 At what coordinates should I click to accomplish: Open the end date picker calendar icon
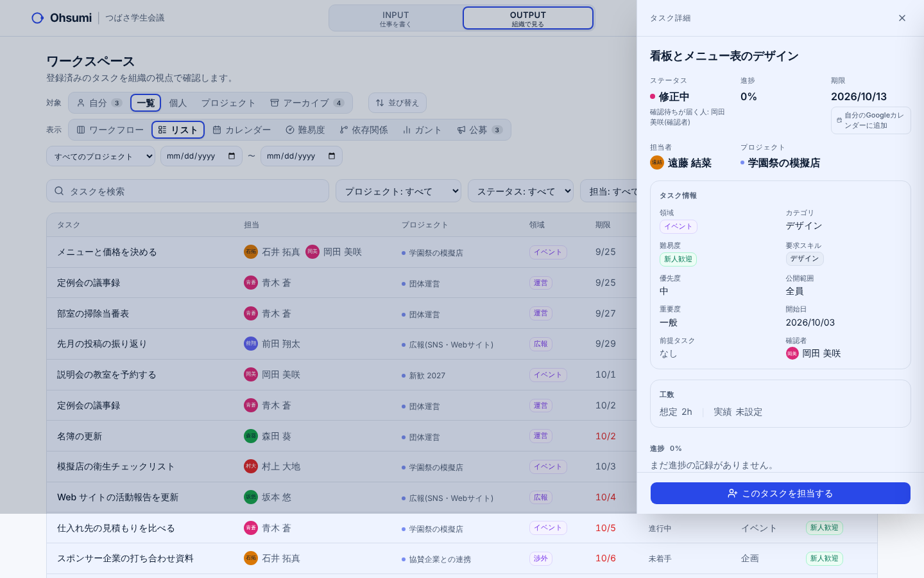pos(332,156)
